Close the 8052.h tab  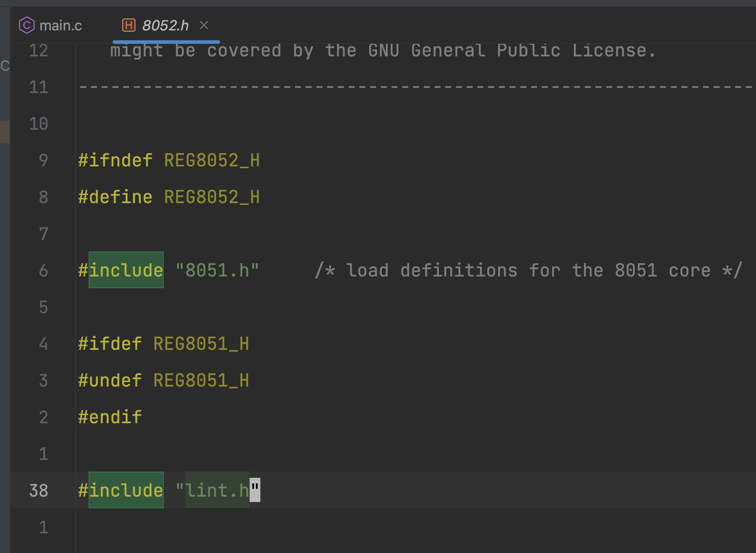tap(204, 25)
